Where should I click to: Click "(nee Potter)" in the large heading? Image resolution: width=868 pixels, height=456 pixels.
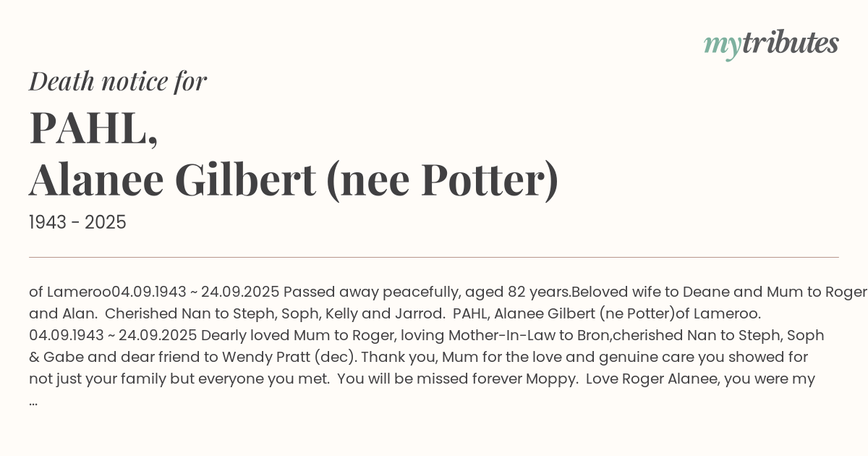pos(442,180)
